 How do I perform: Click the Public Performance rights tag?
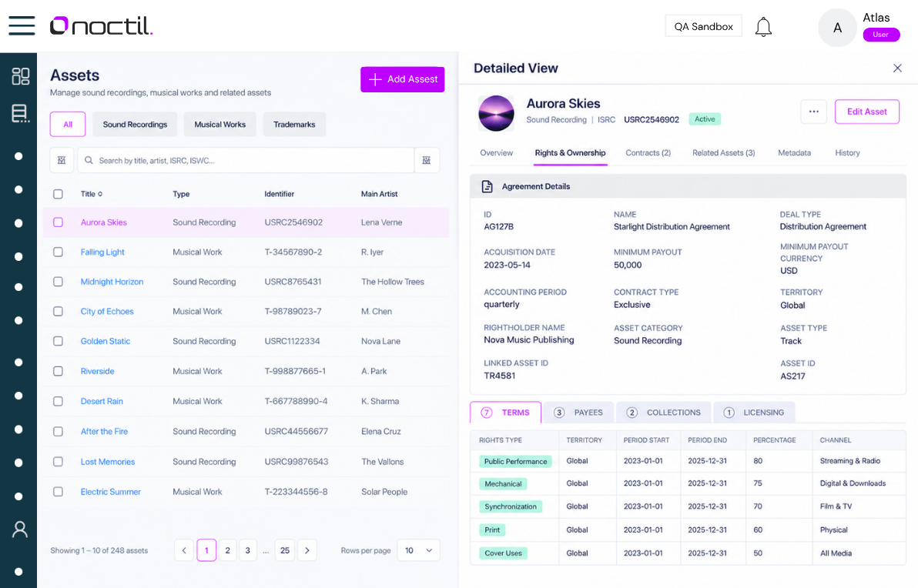coord(515,462)
